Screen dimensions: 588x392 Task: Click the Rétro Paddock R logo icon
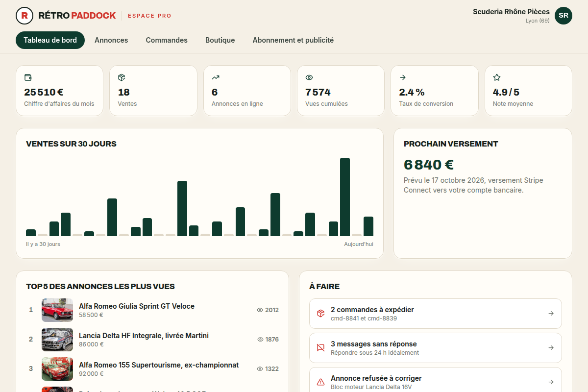[x=24, y=16]
